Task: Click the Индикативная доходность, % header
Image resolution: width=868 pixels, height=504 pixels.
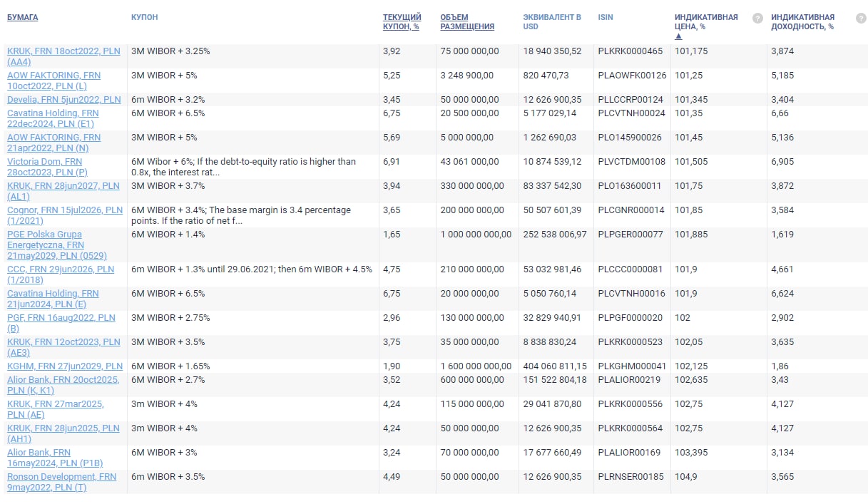Action: tap(802, 22)
